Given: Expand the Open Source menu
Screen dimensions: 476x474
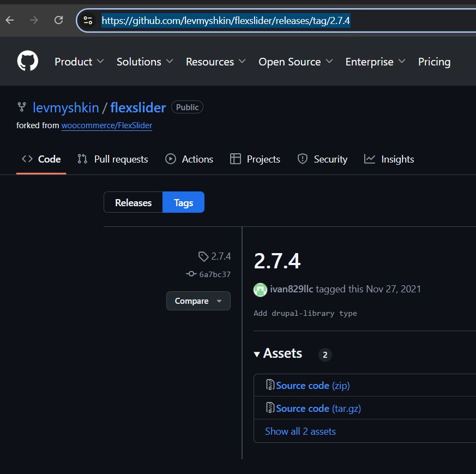Looking at the screenshot, I should click(296, 62).
